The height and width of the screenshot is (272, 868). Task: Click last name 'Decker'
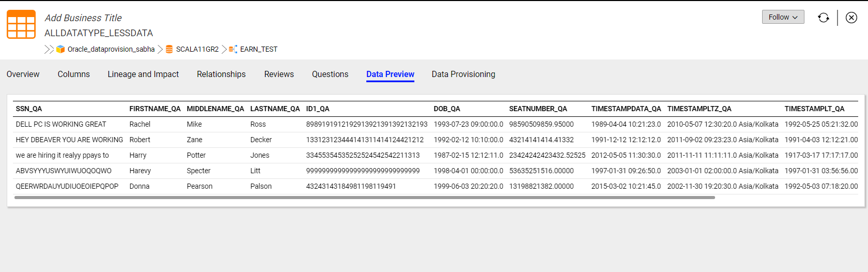(261, 140)
